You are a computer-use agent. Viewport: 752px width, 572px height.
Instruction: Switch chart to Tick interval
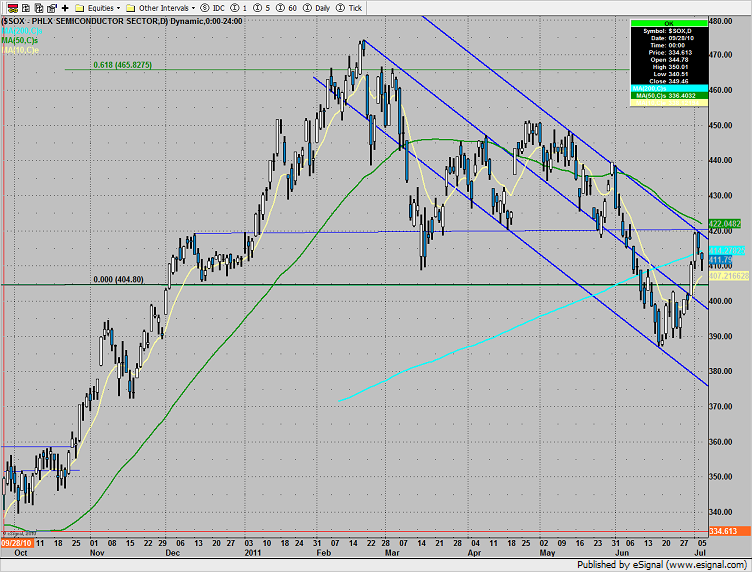pos(349,8)
